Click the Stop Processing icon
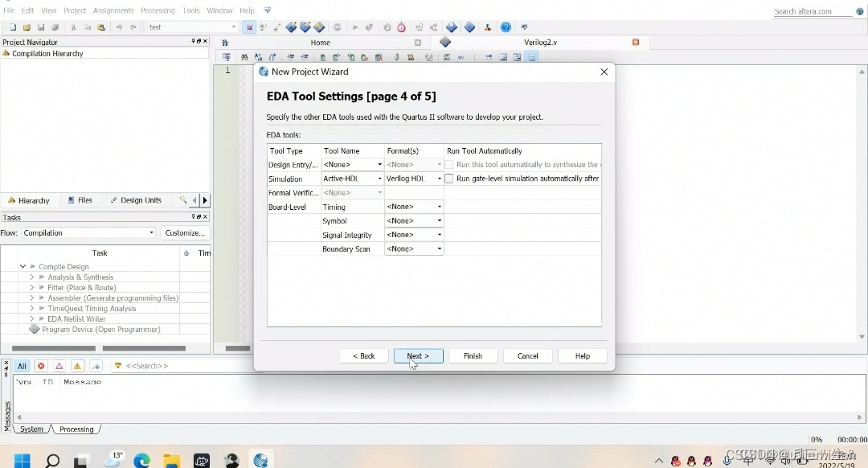The image size is (868, 468). point(337,27)
